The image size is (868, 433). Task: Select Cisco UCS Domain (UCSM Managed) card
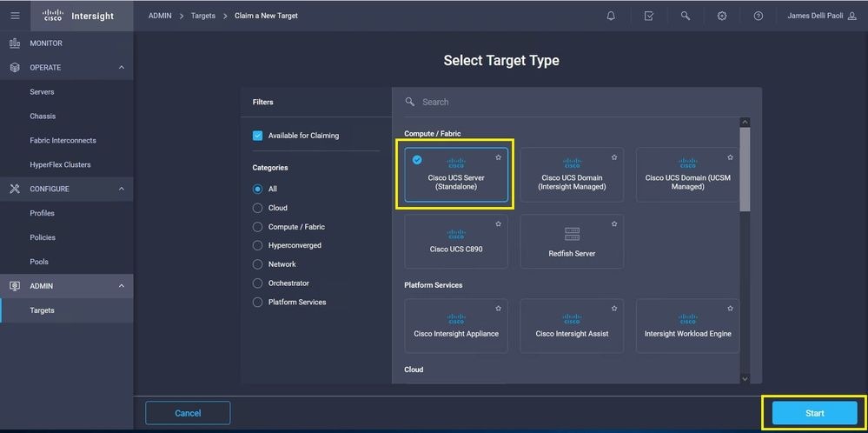point(687,175)
